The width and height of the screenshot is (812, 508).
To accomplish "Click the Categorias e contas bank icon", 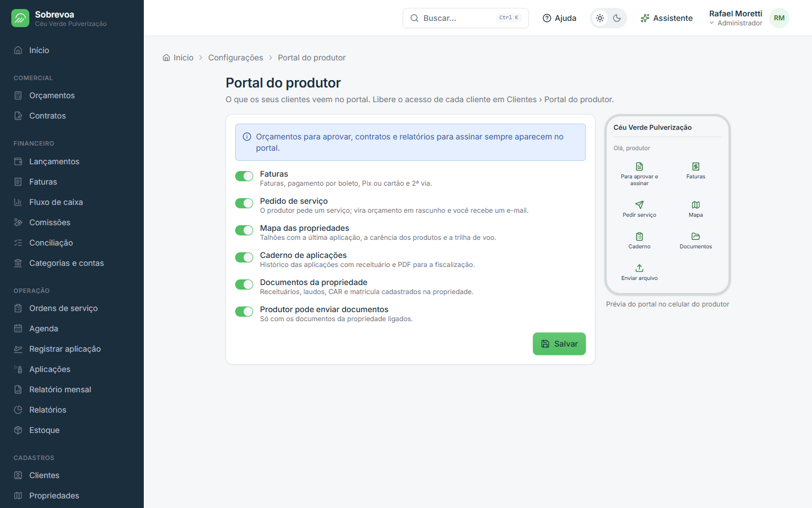I will 18,263.
